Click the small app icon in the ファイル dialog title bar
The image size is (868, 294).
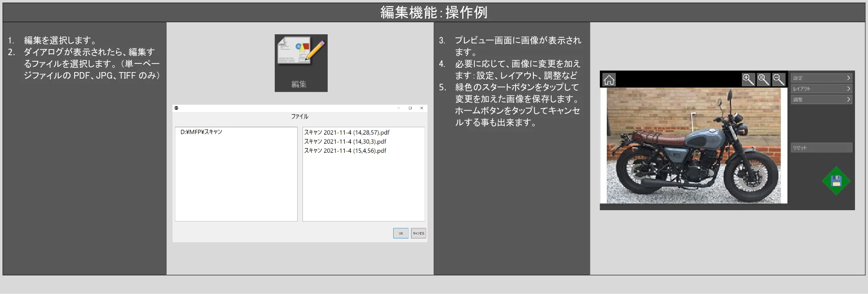176,108
